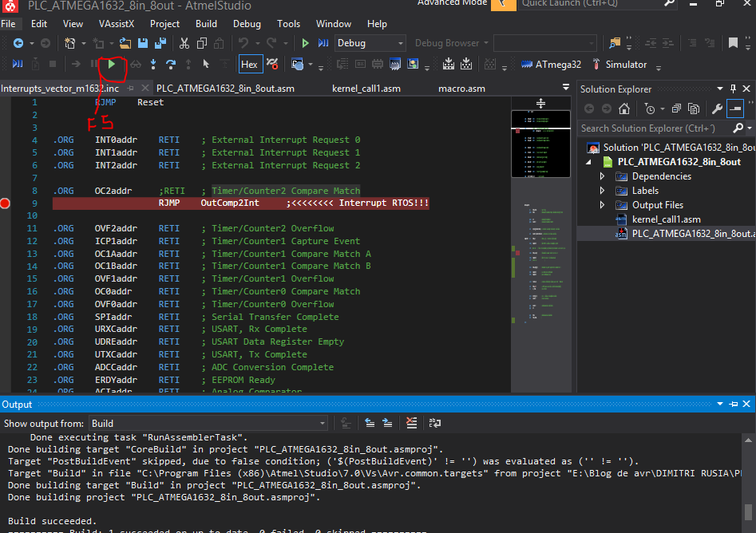Click the Undo arrow icon
This screenshot has height=533, width=756.
click(243, 43)
